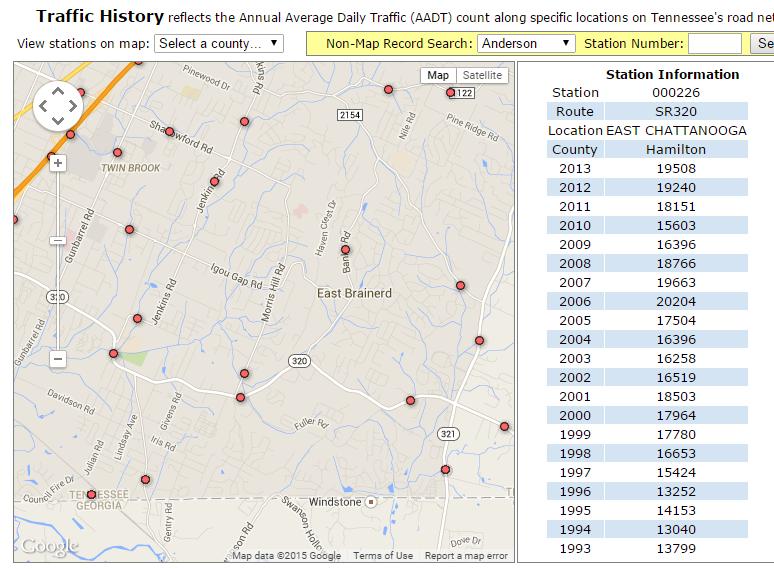This screenshot has width=774, height=569.
Task: Select station marker at SR320 and Morris Hill junction
Action: click(x=240, y=397)
